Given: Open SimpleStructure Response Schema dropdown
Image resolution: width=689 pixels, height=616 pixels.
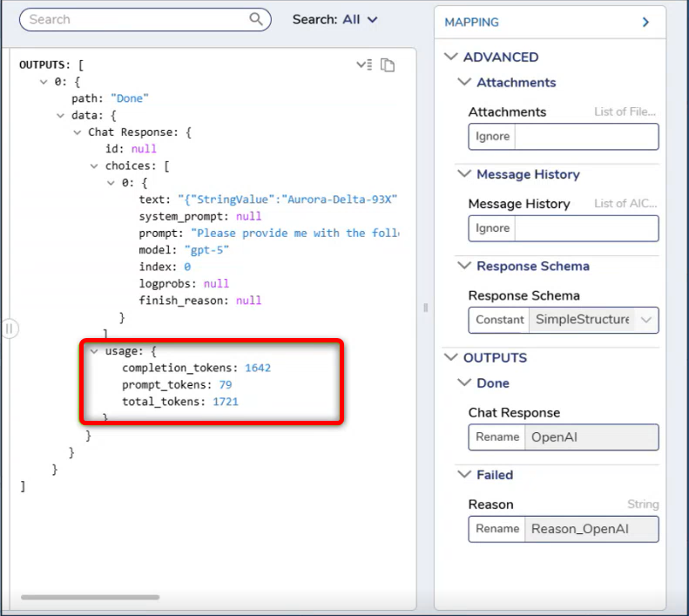Looking at the screenshot, I should click(645, 320).
